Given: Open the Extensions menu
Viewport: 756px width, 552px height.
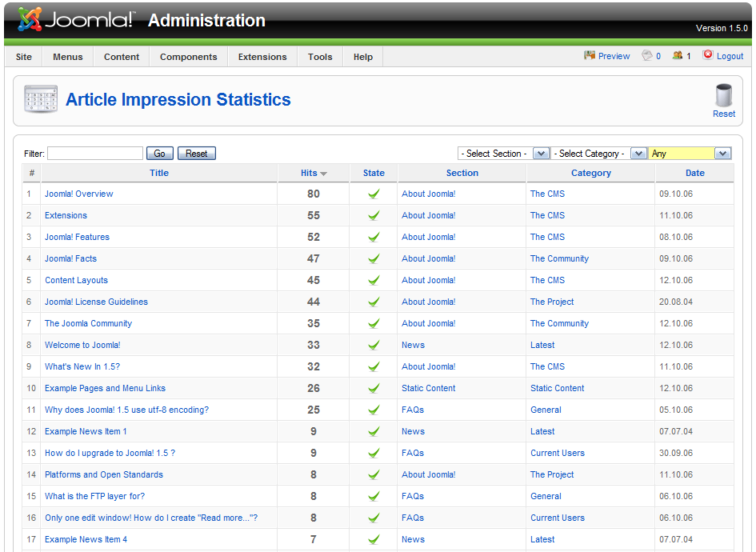Looking at the screenshot, I should point(262,57).
